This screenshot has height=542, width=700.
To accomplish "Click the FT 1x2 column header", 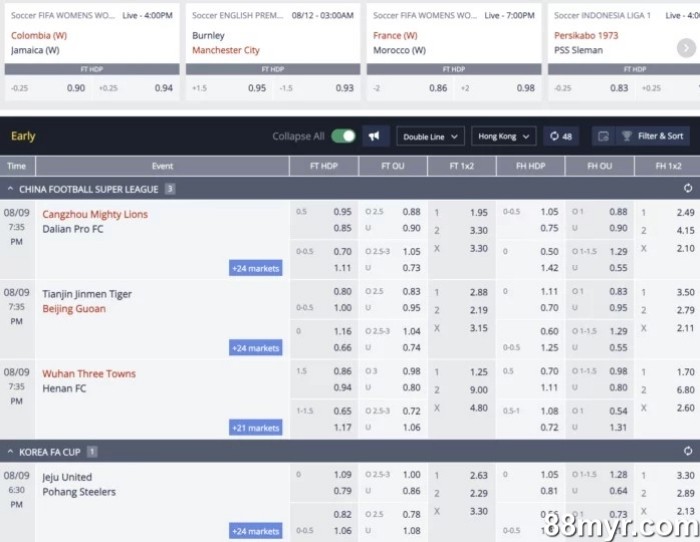I will click(x=462, y=166).
